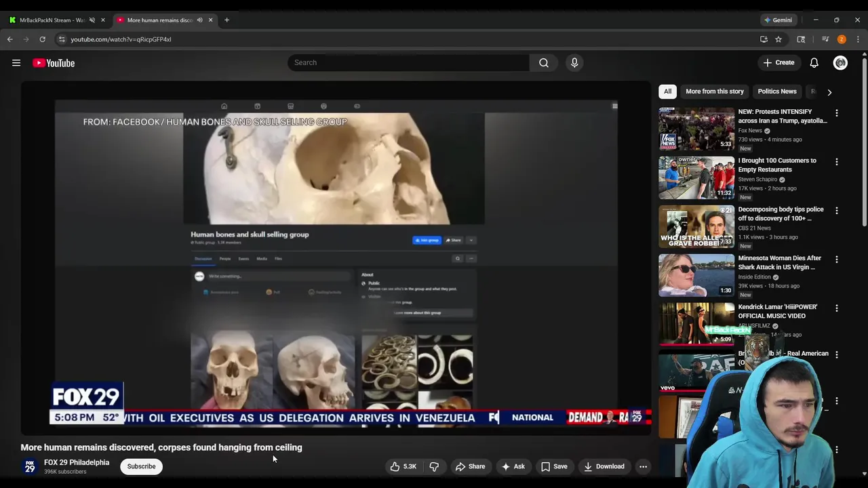Click the video player to pause
868x488 pixels.
pos(336,258)
